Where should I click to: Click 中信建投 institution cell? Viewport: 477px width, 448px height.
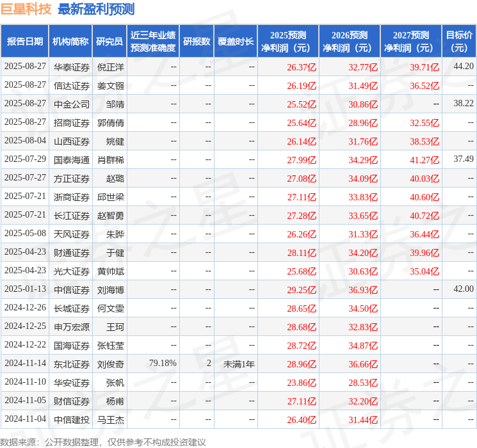tap(72, 420)
